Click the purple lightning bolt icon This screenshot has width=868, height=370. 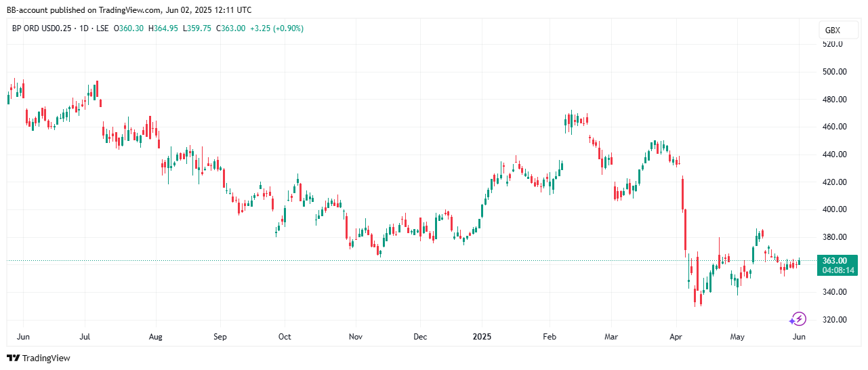click(x=799, y=318)
